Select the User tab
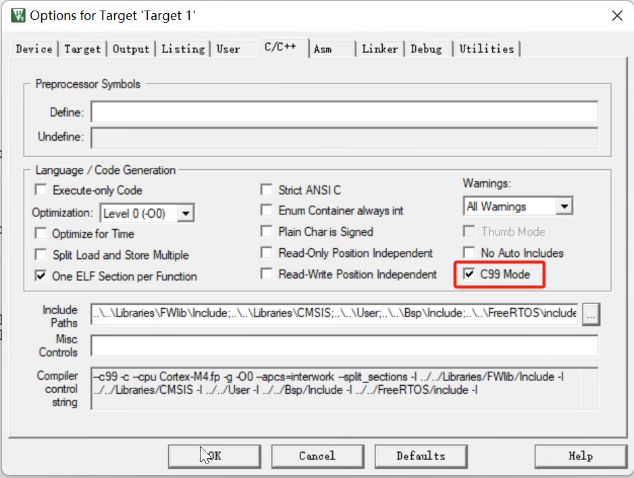The image size is (634, 478). coord(228,49)
